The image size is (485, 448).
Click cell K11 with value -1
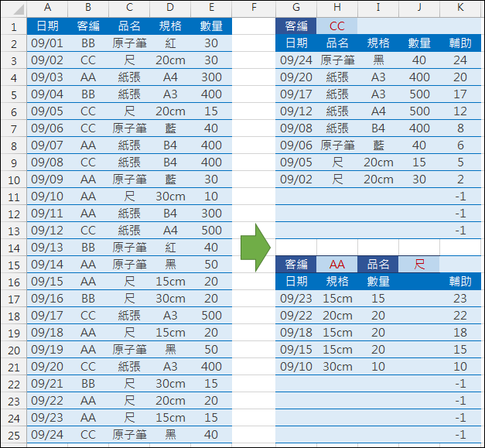point(460,197)
